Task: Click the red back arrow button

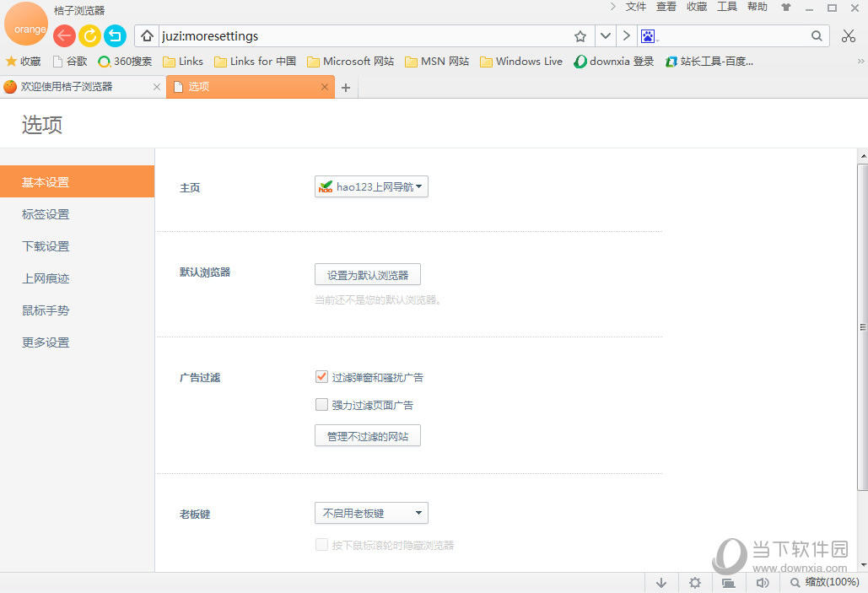Action: point(64,35)
